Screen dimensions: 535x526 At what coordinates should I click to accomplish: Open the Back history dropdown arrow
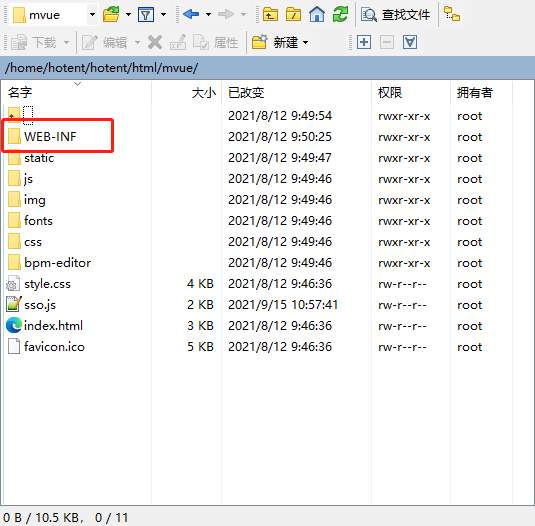pyautogui.click(x=208, y=14)
